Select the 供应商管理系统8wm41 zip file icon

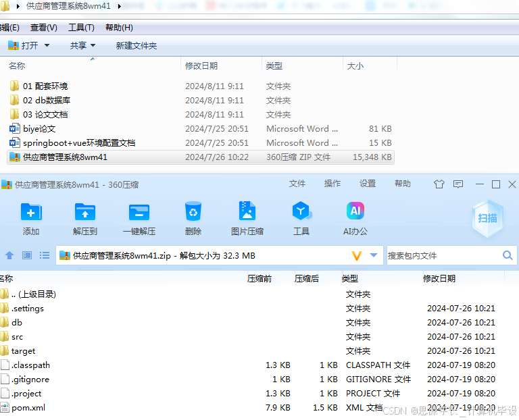click(15, 157)
